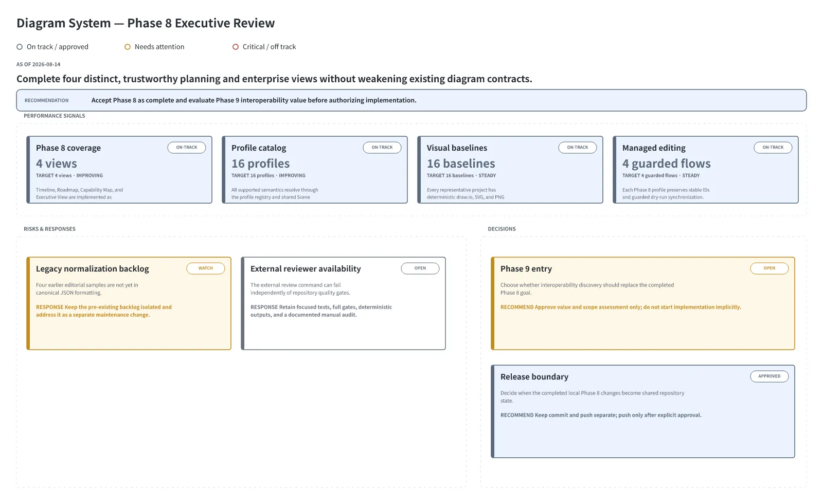Screen dimensions: 823x504
Task: Click the DECISIONS section heading
Action: click(502, 229)
